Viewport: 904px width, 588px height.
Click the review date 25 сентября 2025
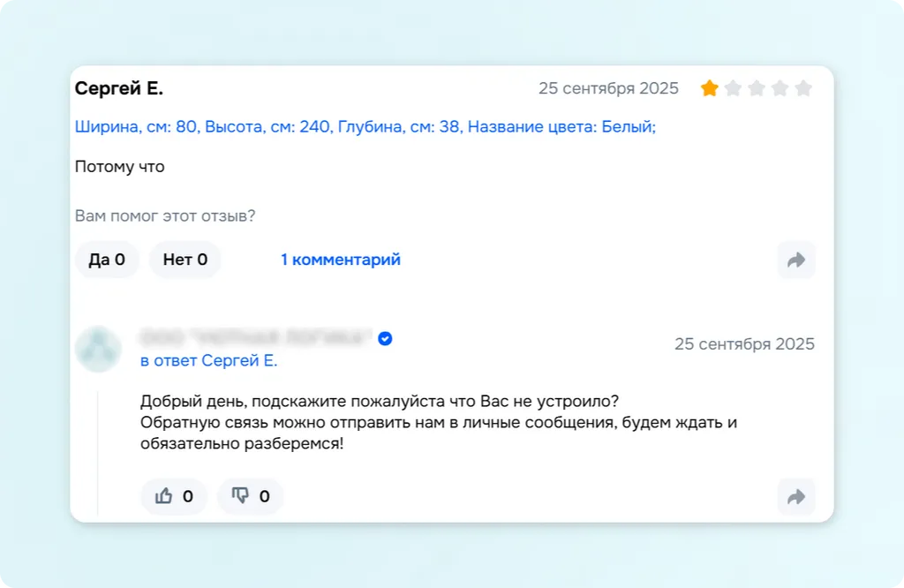[608, 88]
